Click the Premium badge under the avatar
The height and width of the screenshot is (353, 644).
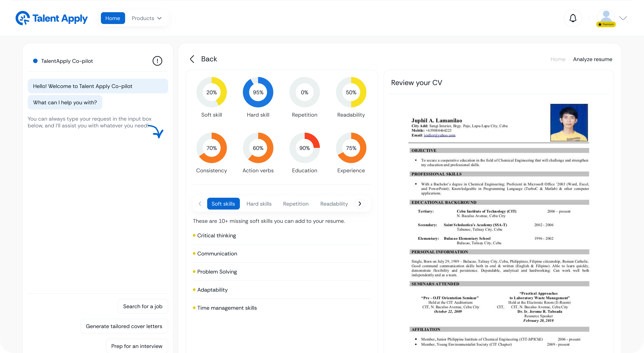[x=606, y=24]
